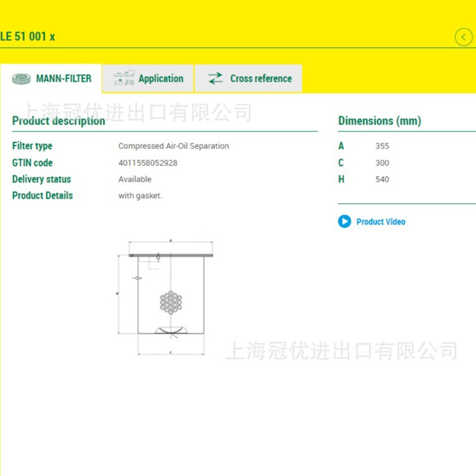Play the product video via blue play icon

[x=345, y=221]
